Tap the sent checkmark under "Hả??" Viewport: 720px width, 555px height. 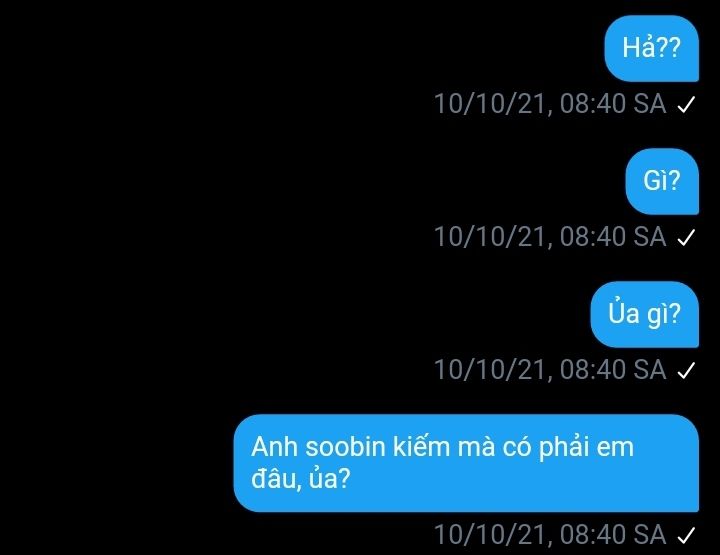coord(686,105)
